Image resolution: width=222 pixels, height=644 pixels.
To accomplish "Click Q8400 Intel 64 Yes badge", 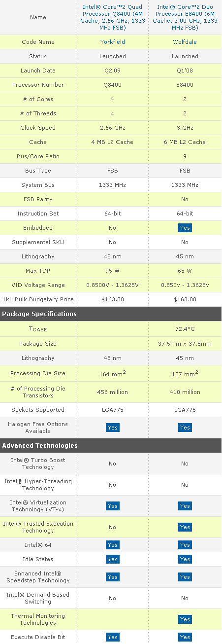I will (112, 545).
